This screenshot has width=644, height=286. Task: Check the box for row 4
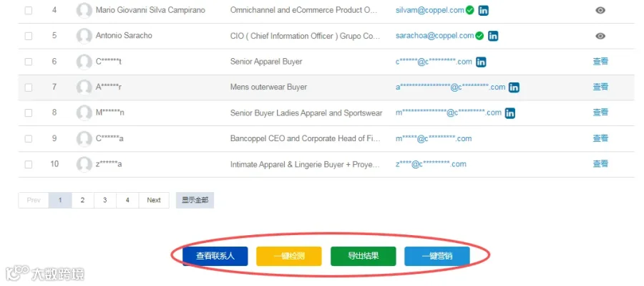tap(29, 10)
